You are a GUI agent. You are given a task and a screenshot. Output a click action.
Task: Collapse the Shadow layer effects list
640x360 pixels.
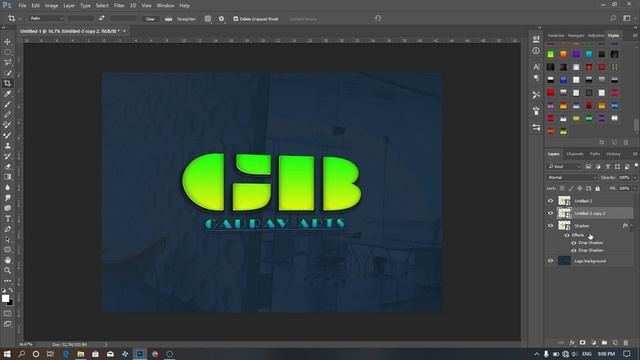pos(631,226)
